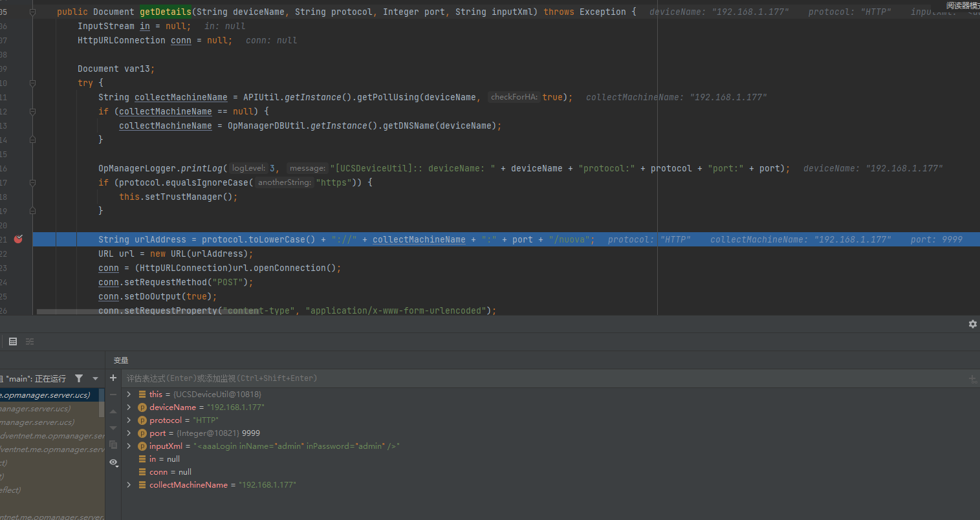Toggle the breakpoint on the urlAddress line
This screenshot has height=520, width=980.
(x=18, y=239)
